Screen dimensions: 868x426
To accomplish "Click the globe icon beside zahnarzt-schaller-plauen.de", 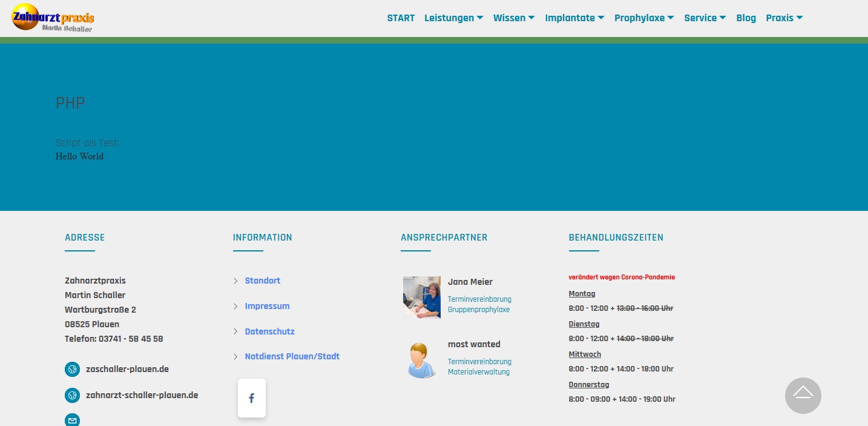I will point(73,396).
